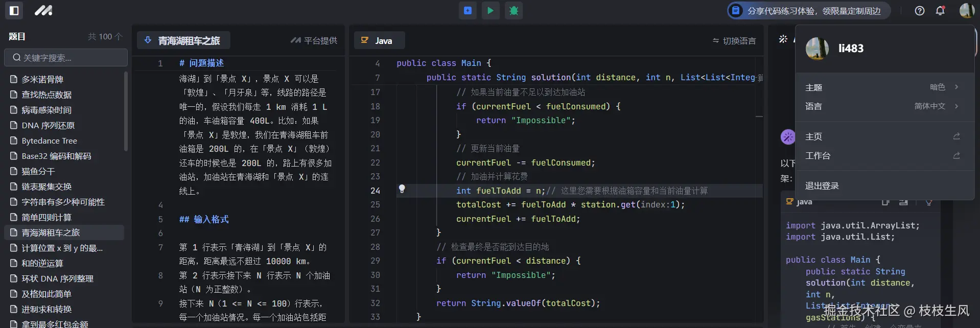
Task: Click the user avatar in top bar
Action: click(966, 10)
